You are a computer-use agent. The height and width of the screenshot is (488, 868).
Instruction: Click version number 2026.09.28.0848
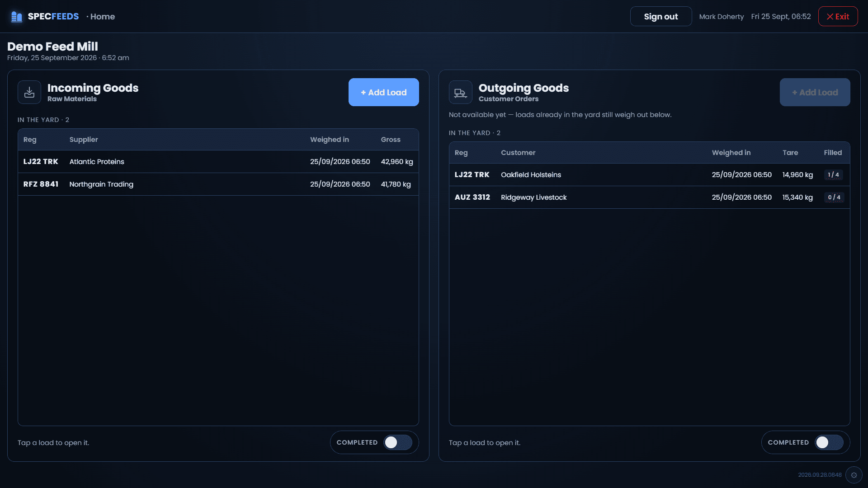click(819, 475)
